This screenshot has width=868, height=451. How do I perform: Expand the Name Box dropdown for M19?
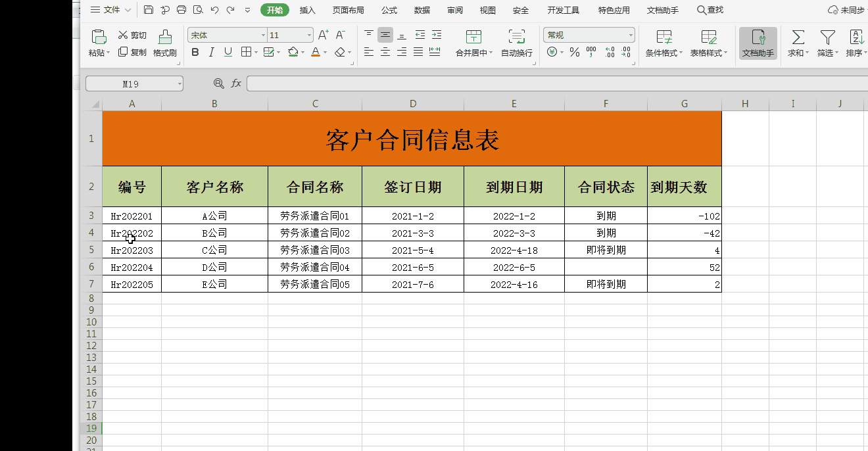[179, 83]
